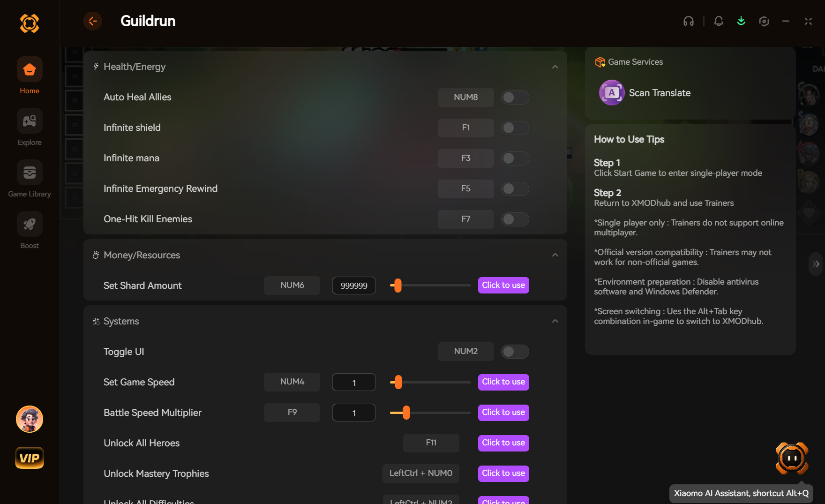Click to use Battle Speed Multiplier

503,413
